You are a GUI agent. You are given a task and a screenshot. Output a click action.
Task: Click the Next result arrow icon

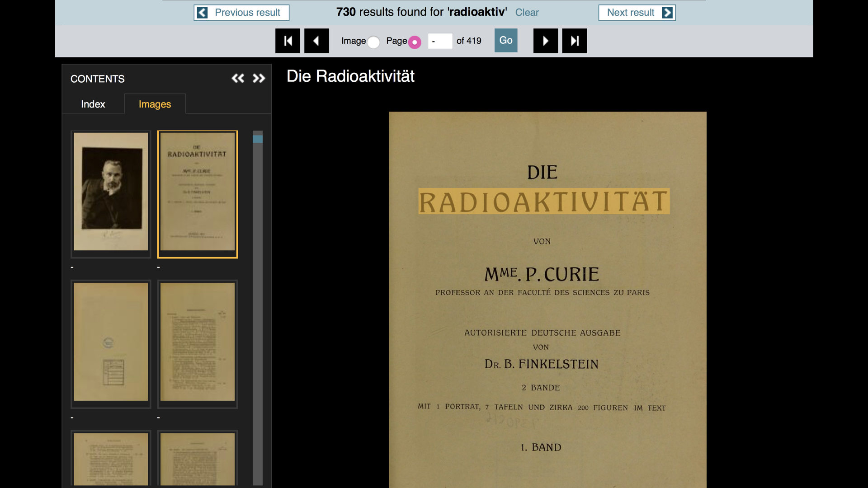coord(667,13)
